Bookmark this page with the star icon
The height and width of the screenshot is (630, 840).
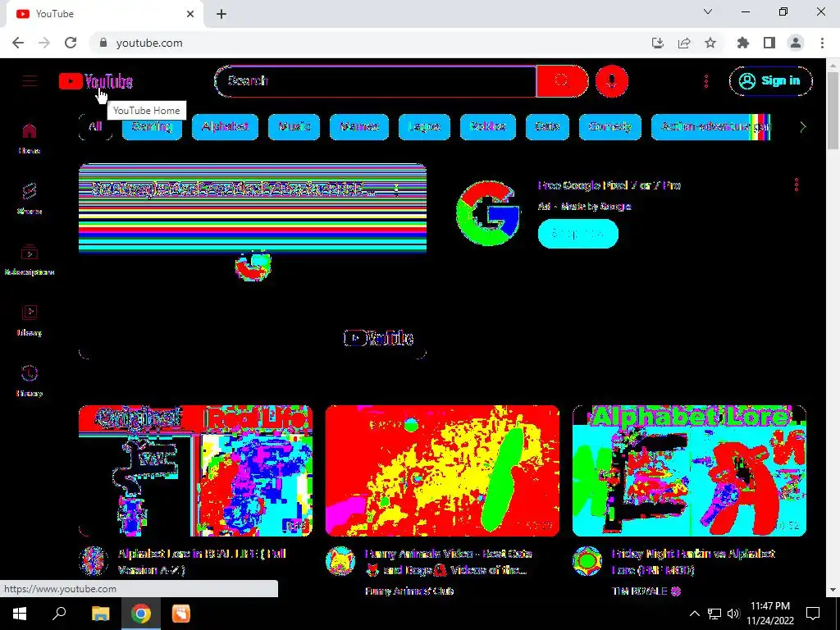click(x=710, y=43)
